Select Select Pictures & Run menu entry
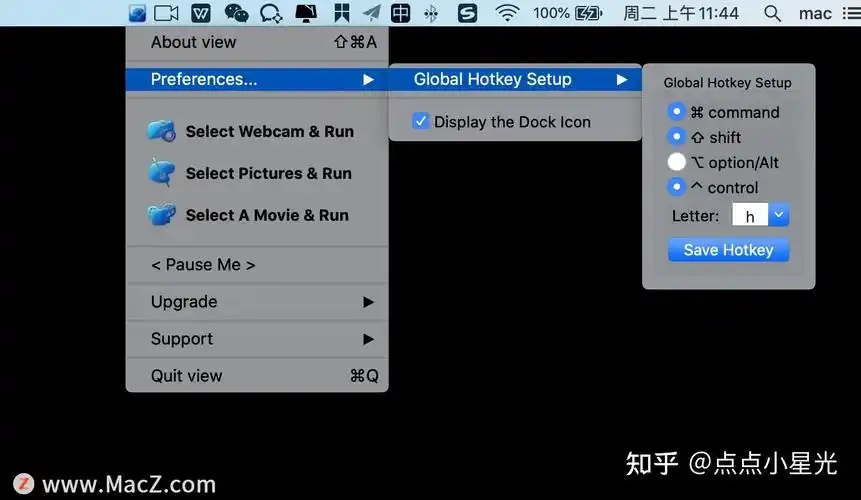 tap(257, 173)
